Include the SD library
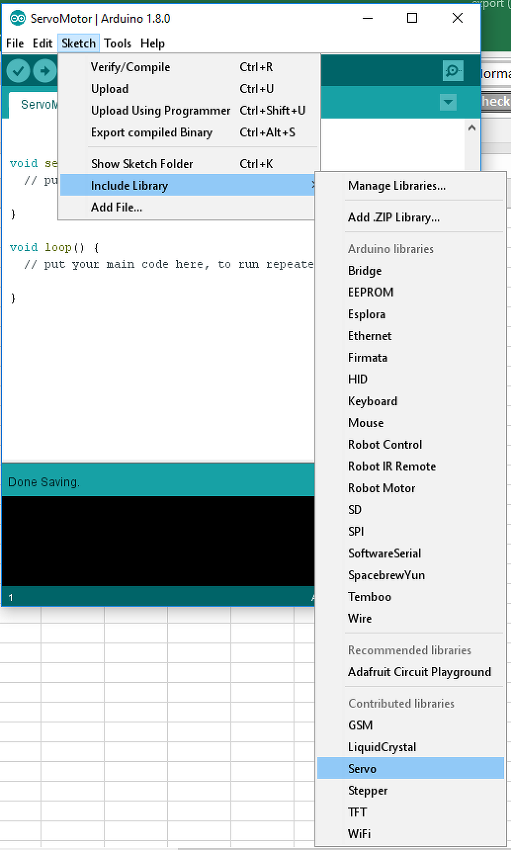This screenshot has width=511, height=850. click(410, 510)
